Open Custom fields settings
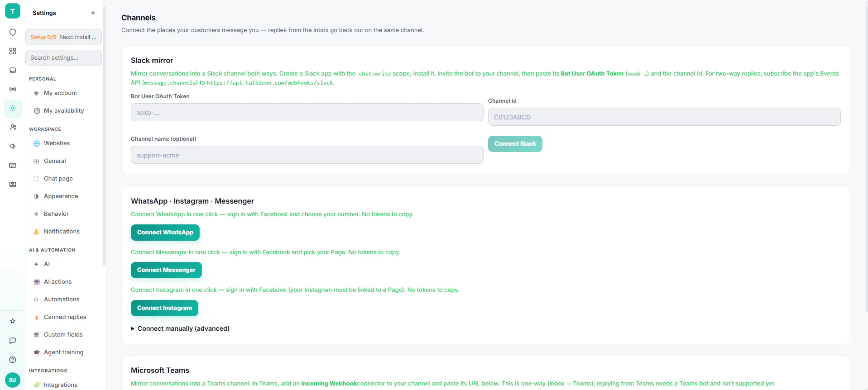 point(63,335)
